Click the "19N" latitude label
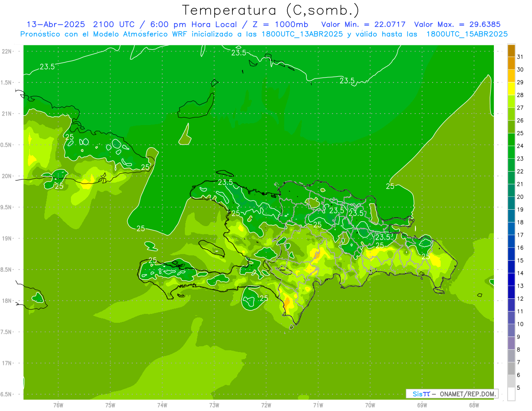The image size is (532, 411). pyautogui.click(x=7, y=239)
